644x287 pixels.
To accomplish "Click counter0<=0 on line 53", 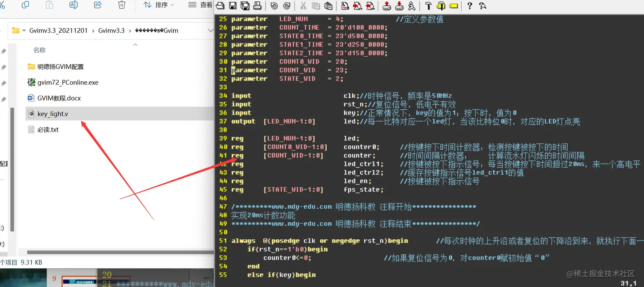I will [287, 258].
